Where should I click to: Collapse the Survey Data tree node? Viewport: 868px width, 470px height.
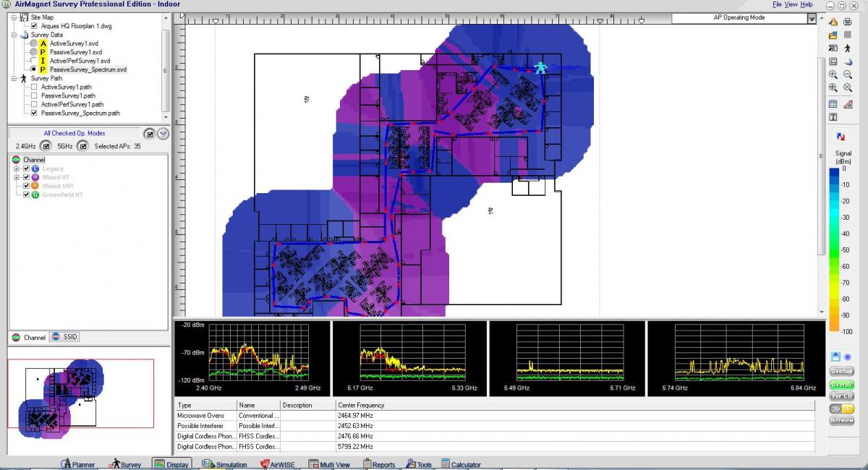tap(13, 35)
